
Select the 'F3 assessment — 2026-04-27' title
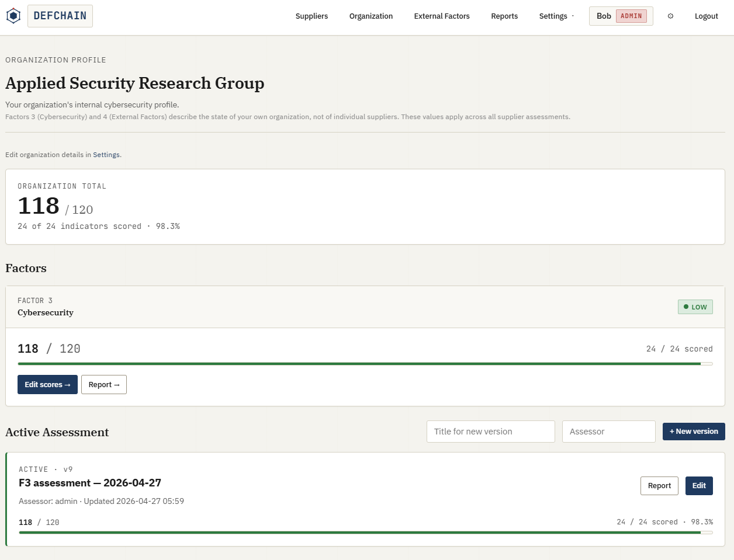(x=90, y=483)
